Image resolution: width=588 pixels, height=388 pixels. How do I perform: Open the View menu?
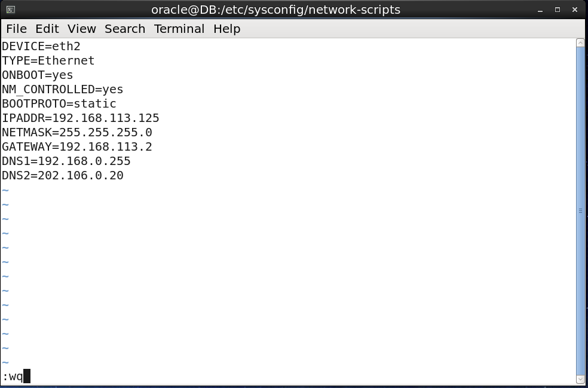pos(82,29)
